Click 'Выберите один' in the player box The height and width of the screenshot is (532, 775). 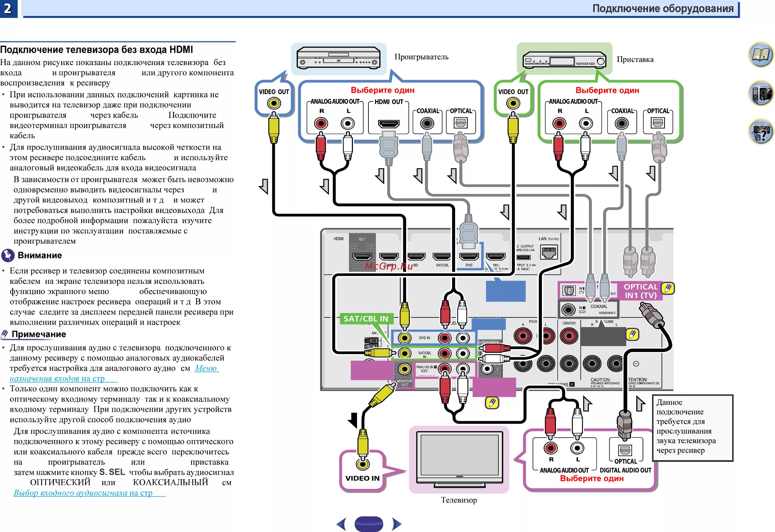tap(383, 90)
